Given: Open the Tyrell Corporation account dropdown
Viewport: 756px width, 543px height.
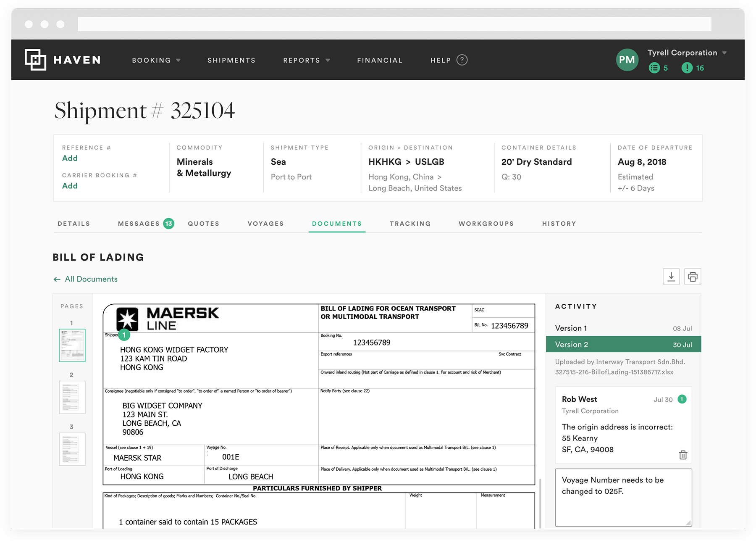Looking at the screenshot, I should point(724,53).
